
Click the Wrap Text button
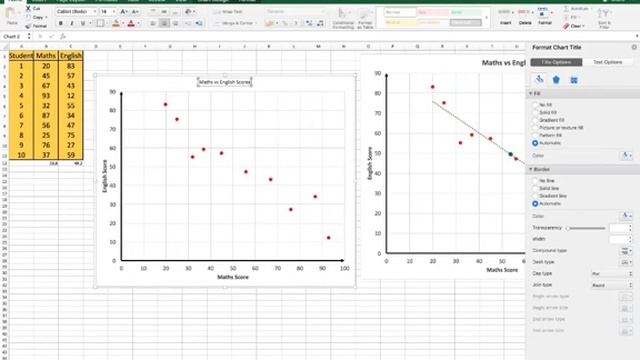tap(228, 12)
